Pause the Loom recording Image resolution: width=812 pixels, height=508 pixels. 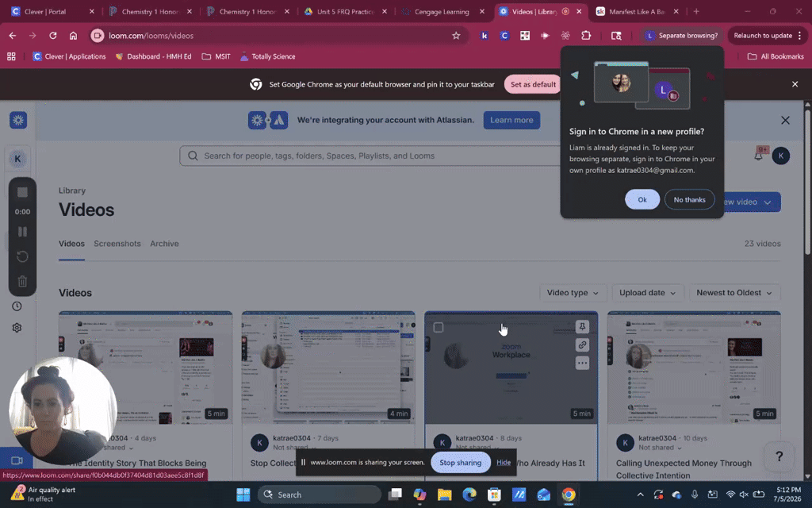point(22,232)
